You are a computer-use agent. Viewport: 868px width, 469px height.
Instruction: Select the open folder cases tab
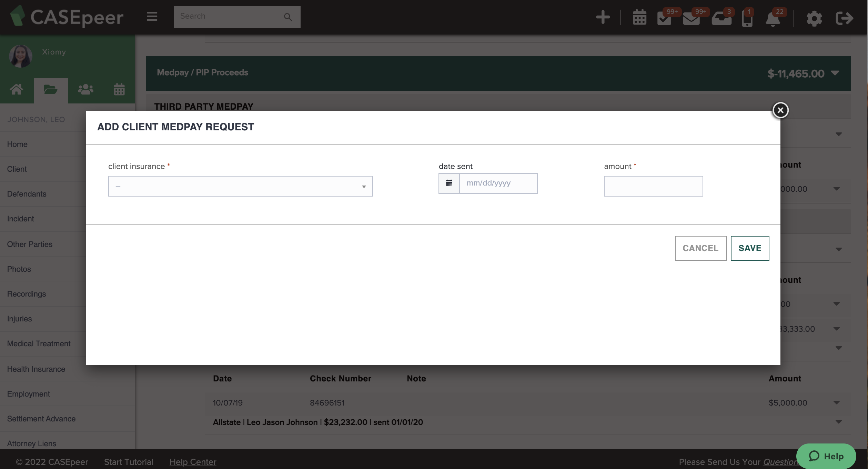[51, 90]
